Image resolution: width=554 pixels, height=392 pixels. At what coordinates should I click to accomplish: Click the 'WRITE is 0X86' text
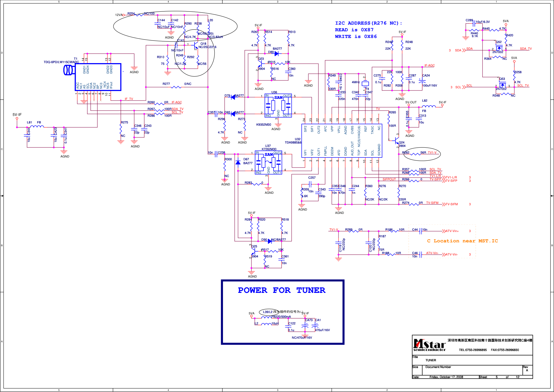(x=356, y=37)
